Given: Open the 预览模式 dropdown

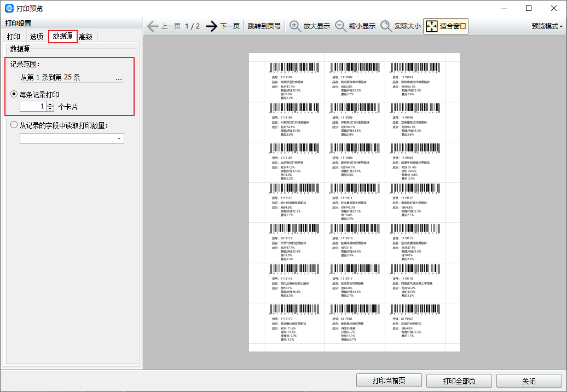Looking at the screenshot, I should 547,26.
